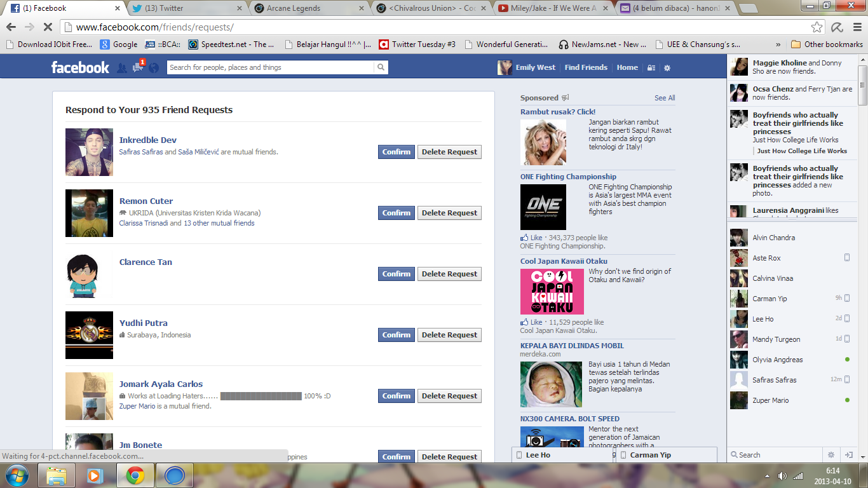This screenshot has height=488, width=868.
Task: Click See All in Sponsored section
Action: click(x=665, y=98)
